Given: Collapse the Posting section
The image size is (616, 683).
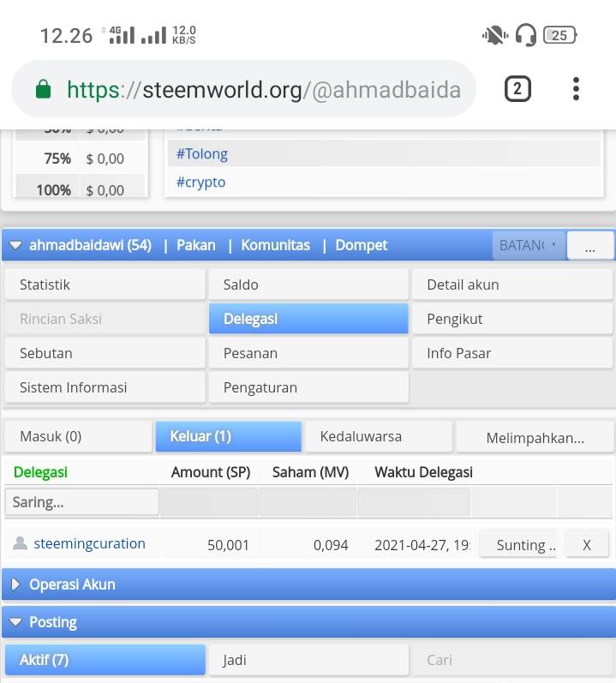Looking at the screenshot, I should pos(15,622).
